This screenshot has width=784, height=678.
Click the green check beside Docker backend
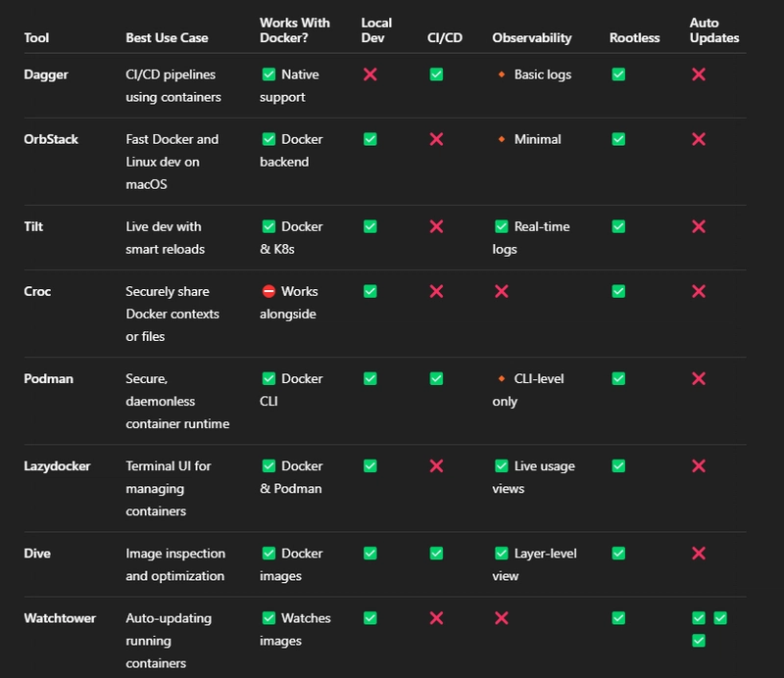click(x=269, y=139)
